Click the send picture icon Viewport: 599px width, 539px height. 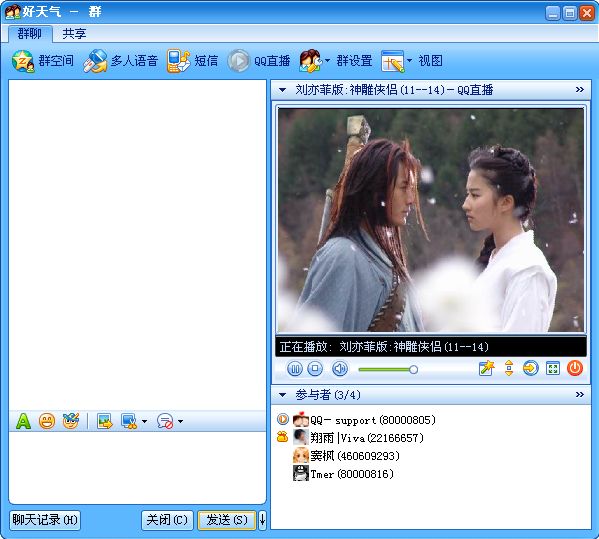coord(104,421)
